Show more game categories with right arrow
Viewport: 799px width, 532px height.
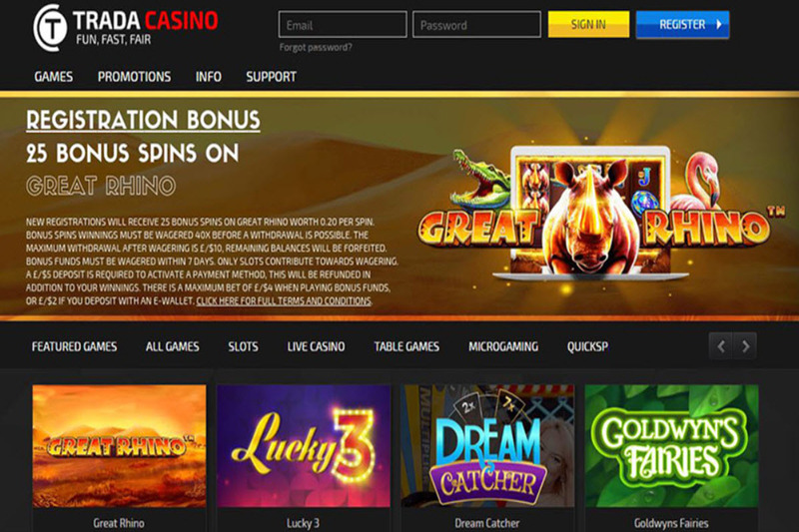pos(745,346)
